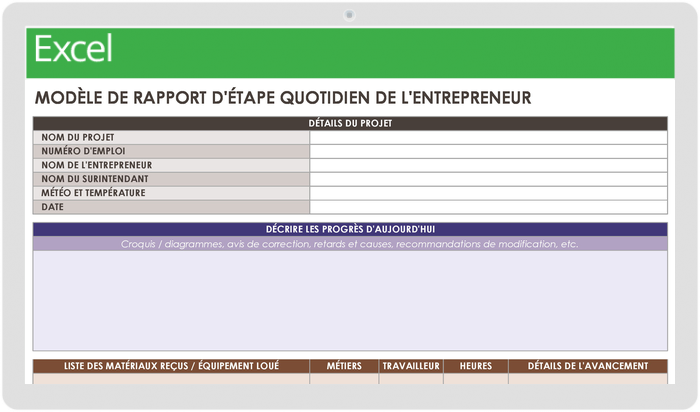
Task: Click the NOM DU PROJET label cell
Action: pos(171,137)
